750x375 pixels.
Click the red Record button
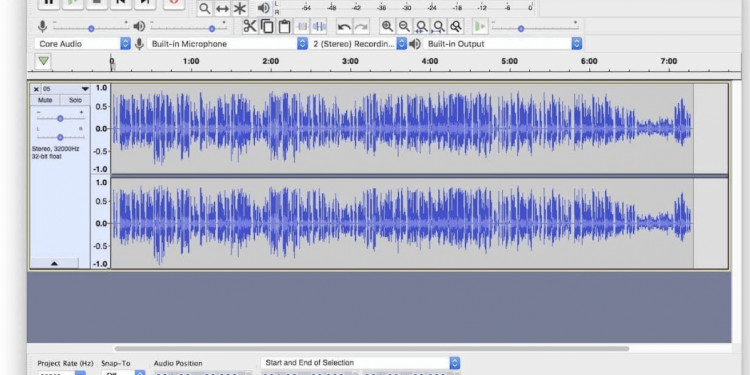point(174,3)
